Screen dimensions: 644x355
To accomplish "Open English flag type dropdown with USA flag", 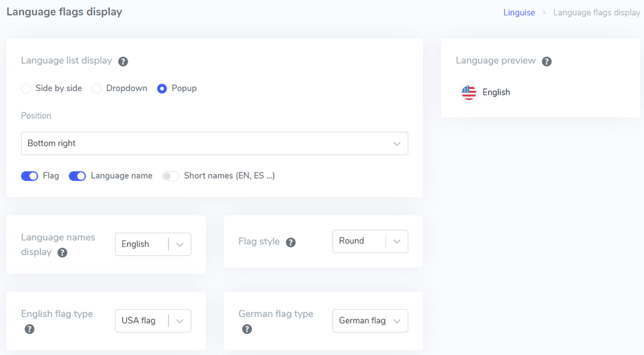I will tap(153, 321).
